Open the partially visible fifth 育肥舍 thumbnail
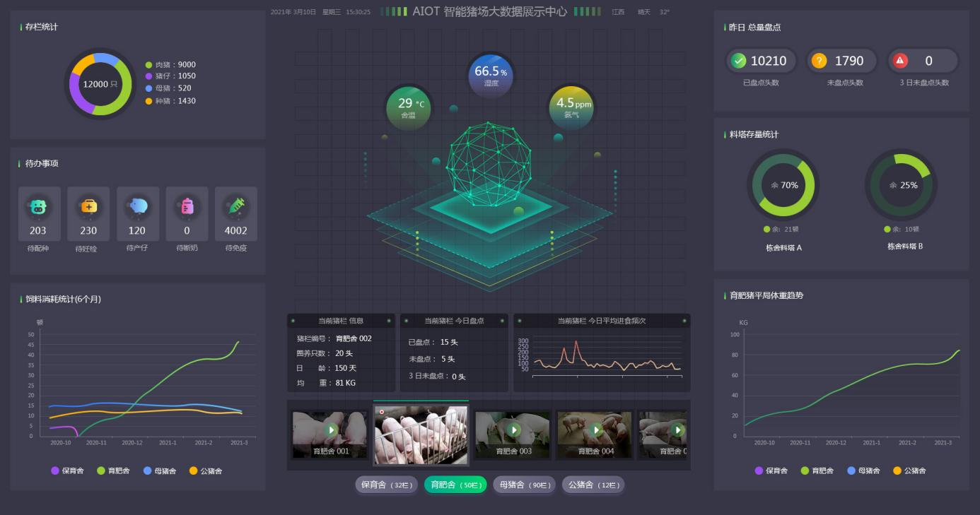 pyautogui.click(x=663, y=434)
